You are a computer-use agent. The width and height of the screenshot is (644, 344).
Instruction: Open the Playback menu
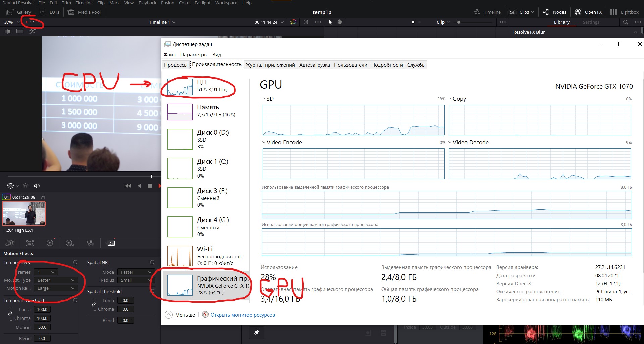147,3
